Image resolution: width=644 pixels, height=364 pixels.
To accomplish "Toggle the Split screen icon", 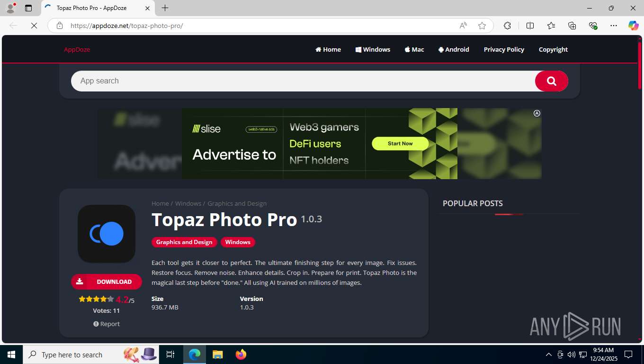I will (x=530, y=26).
